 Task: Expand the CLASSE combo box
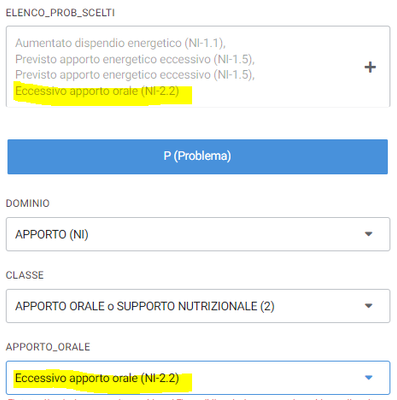[x=198, y=306]
